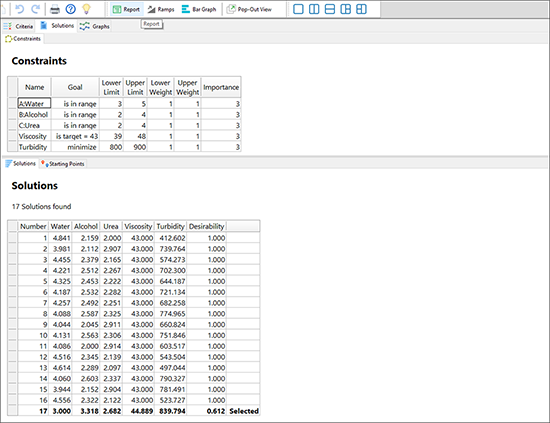Switch to Ramps view

point(161,9)
